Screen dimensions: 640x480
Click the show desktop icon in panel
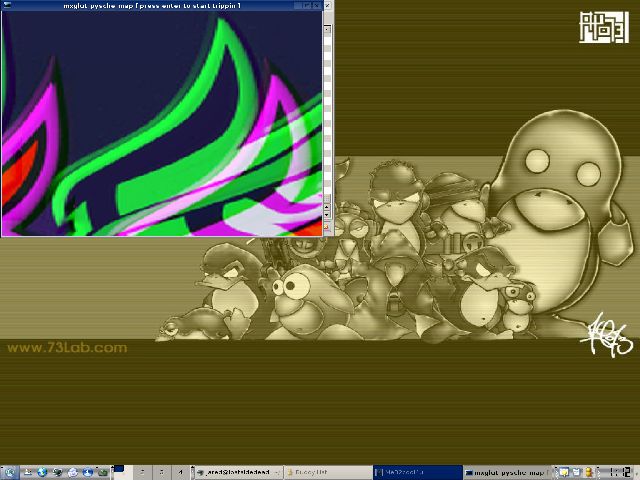click(28, 472)
